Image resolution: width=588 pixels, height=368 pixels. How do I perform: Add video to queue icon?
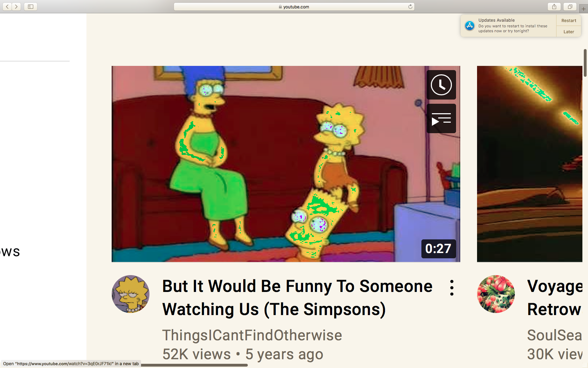(441, 118)
